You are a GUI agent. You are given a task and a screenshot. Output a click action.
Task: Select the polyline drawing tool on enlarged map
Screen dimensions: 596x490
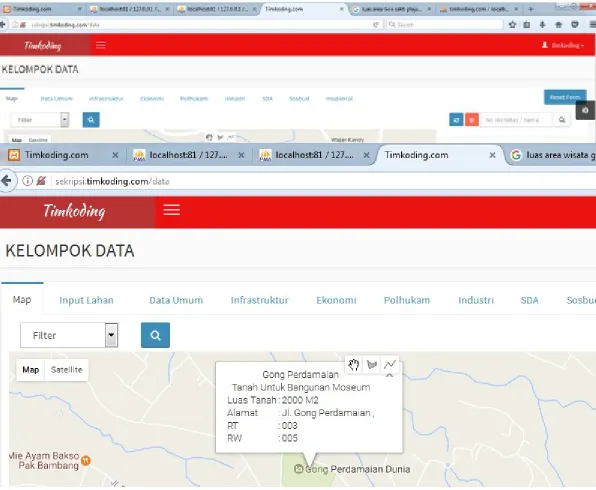(390, 365)
